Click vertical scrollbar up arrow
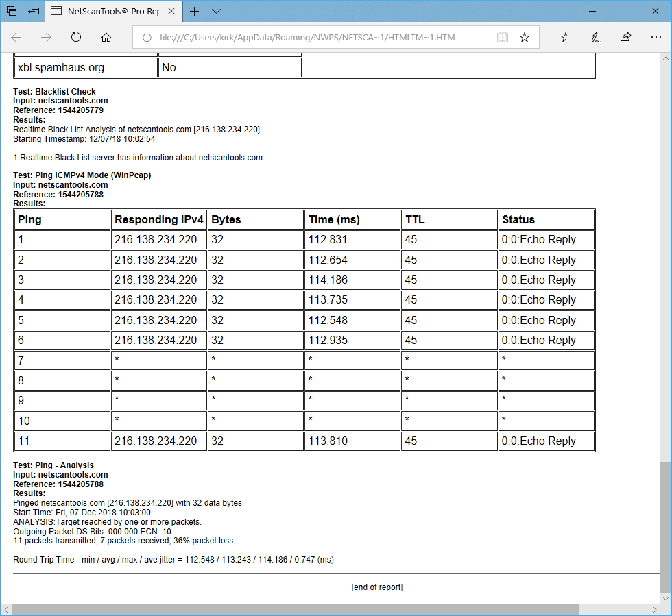Image resolution: width=672 pixels, height=616 pixels. tap(666, 58)
